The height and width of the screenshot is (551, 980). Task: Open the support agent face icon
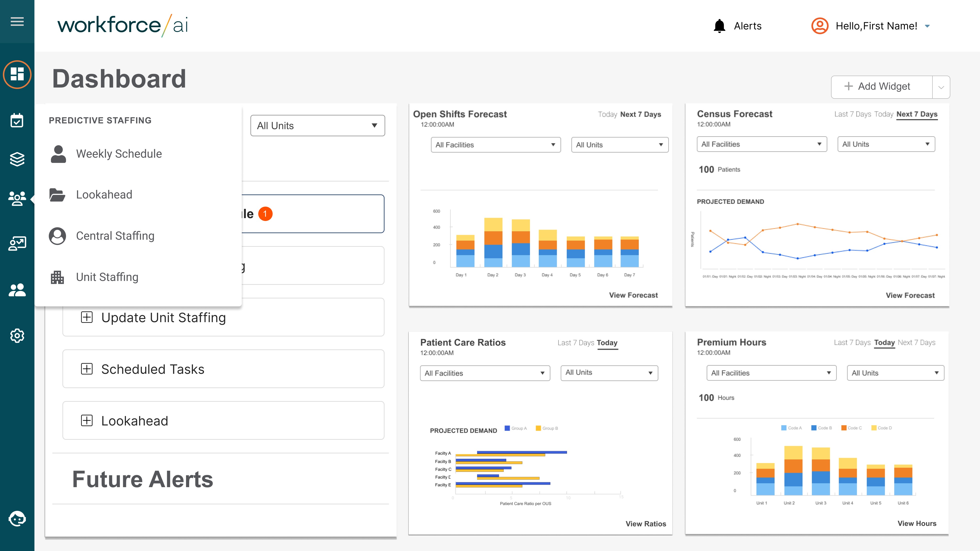(17, 518)
